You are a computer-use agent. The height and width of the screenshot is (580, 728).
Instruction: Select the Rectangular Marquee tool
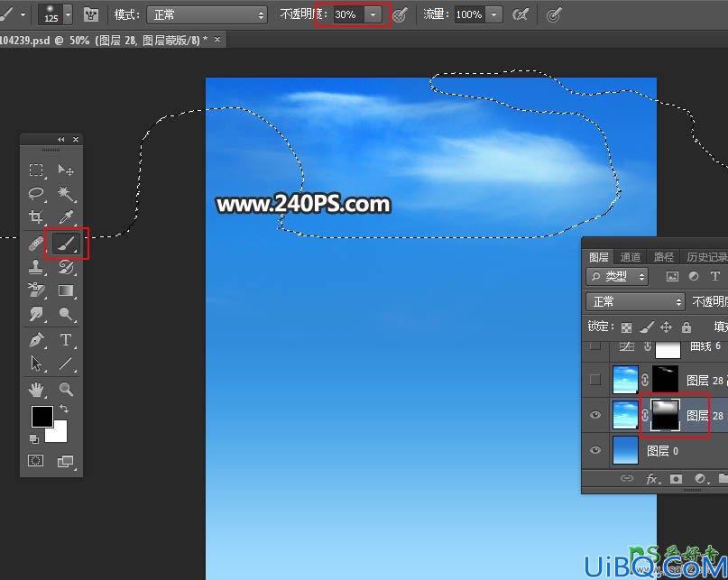pos(36,170)
